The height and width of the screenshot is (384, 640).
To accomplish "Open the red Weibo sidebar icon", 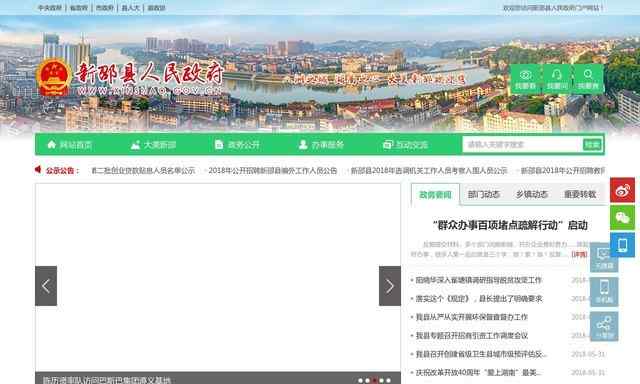I will coord(622,190).
